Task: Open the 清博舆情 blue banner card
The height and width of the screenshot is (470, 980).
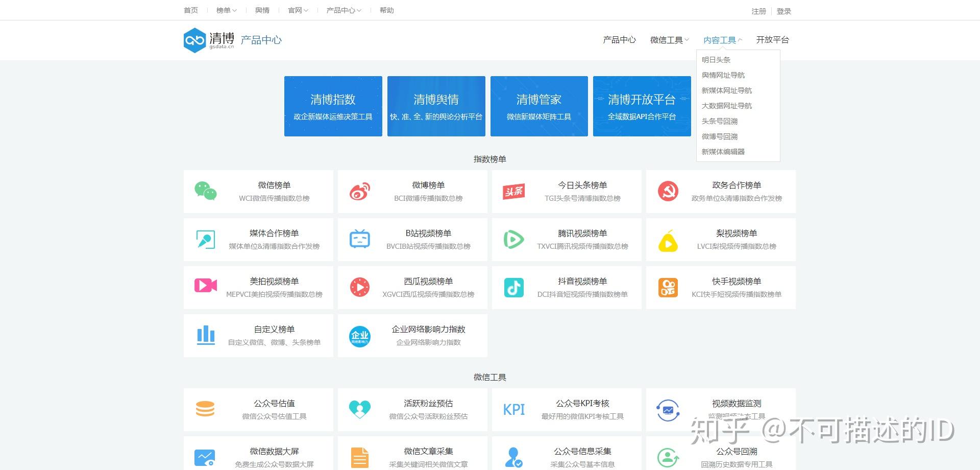Action: pos(436,106)
